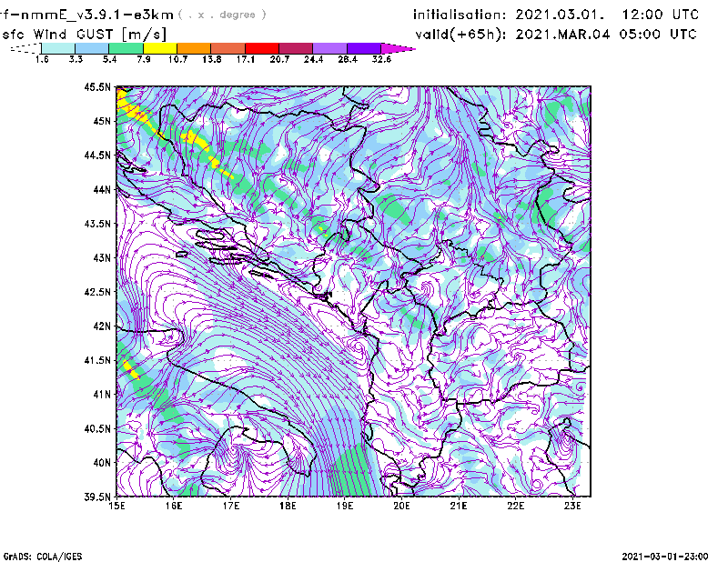Click the orange legend color swatch
The image size is (728, 562).
pos(194,48)
